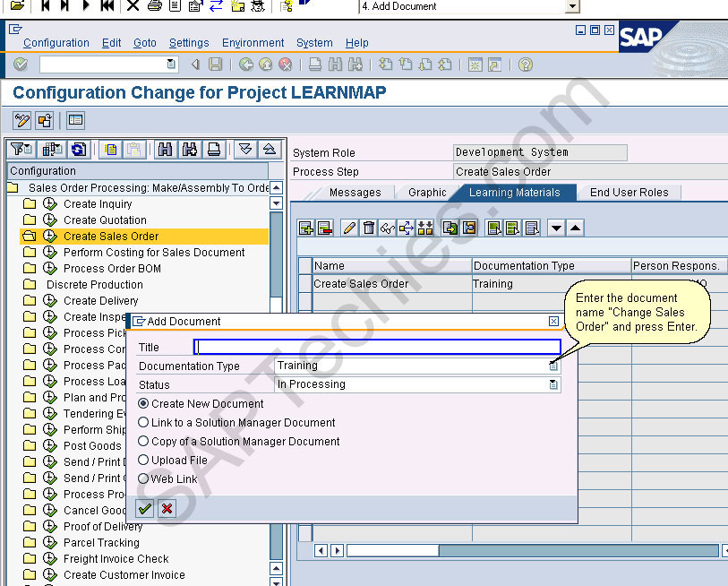The width and height of the screenshot is (728, 586).
Task: Click the Collapse all nodes icon in tree toolbar
Action: (270, 150)
